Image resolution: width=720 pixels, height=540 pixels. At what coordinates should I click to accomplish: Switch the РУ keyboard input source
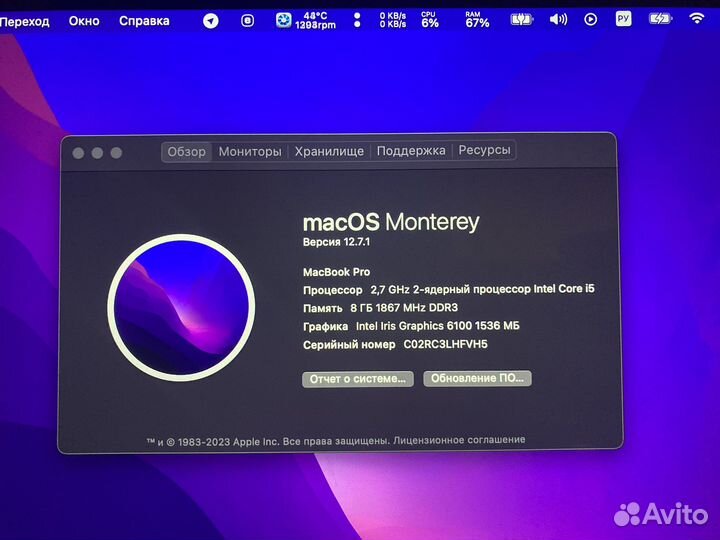623,19
